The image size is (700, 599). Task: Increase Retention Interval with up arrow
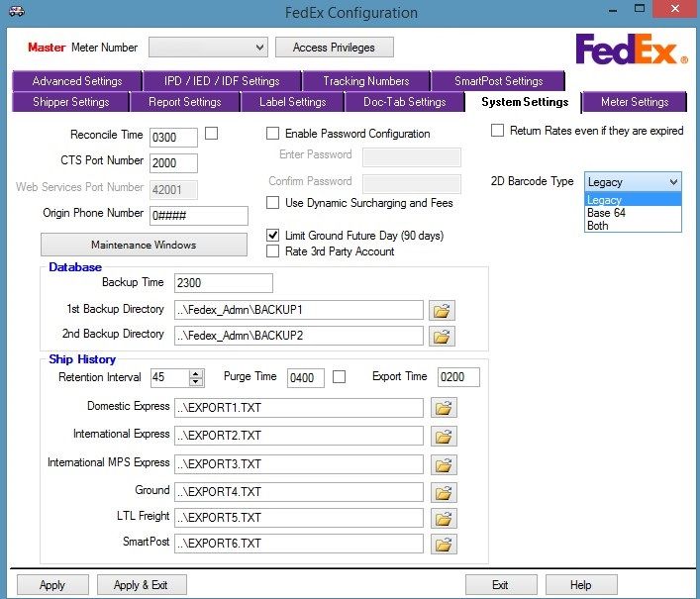(196, 373)
